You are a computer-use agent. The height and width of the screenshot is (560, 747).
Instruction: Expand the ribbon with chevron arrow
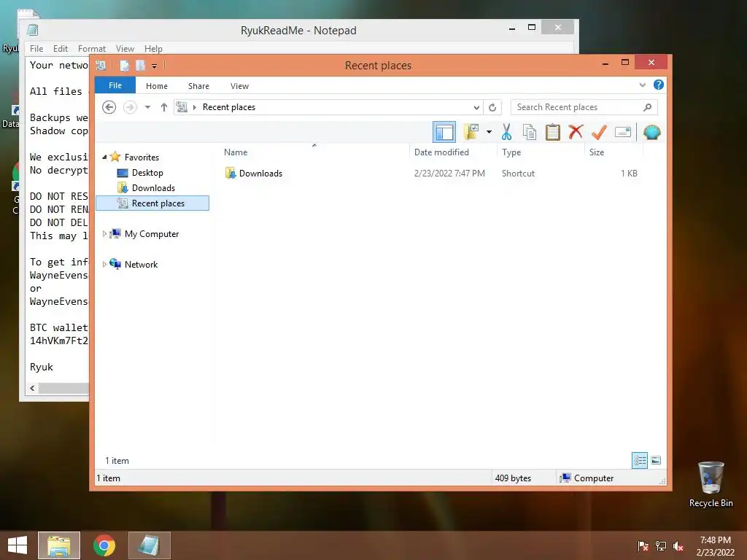point(642,85)
